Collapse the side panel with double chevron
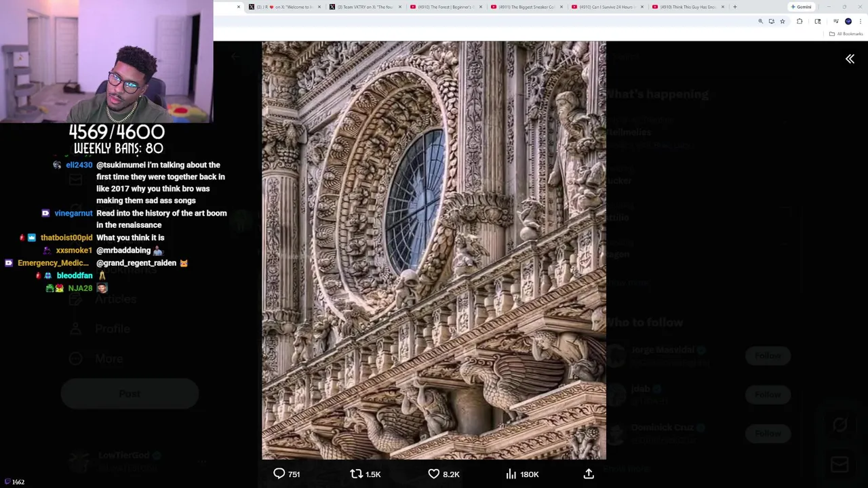This screenshot has width=868, height=488. [x=850, y=59]
